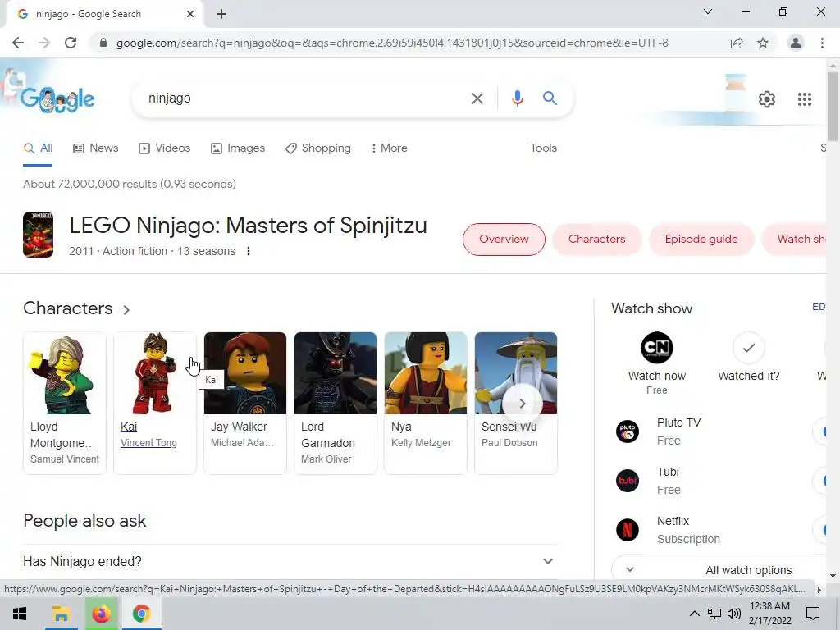This screenshot has width=840, height=630.
Task: Click the Chrome taskbar icon
Action: pos(141,614)
